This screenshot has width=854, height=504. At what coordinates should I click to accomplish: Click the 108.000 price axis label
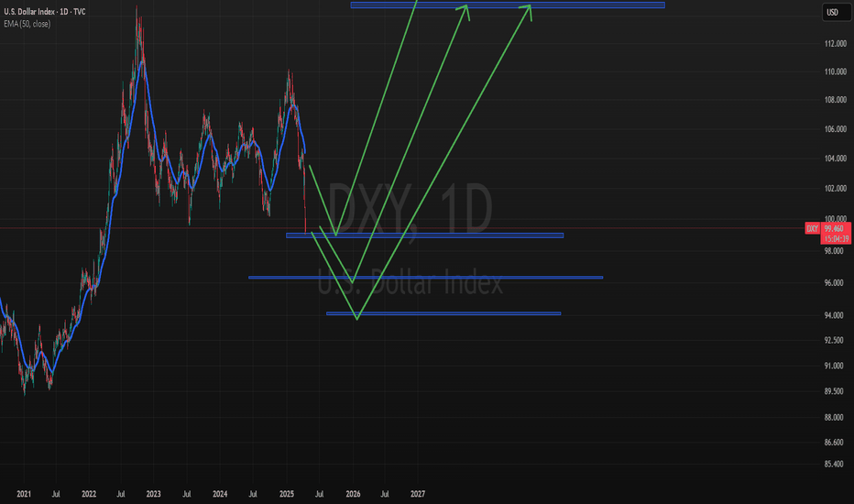(836, 100)
